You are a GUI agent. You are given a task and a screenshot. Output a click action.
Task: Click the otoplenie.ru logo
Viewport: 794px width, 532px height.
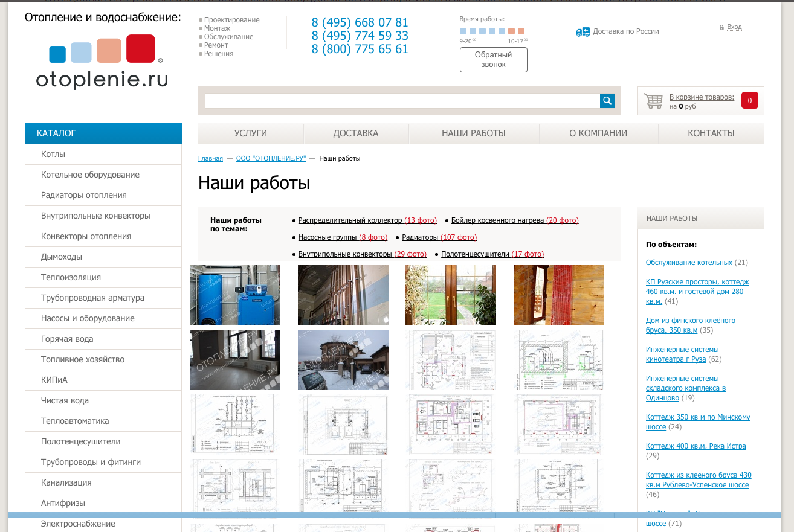coord(102,62)
